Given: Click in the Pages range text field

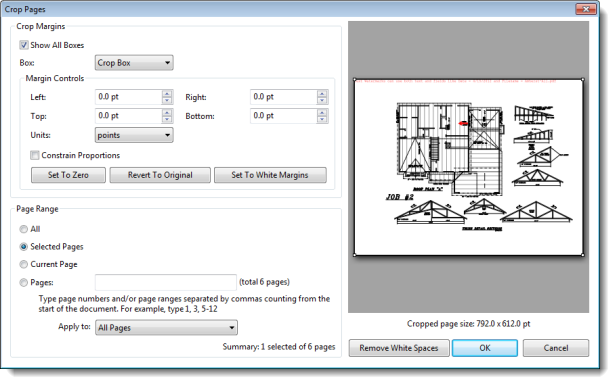Looking at the screenshot, I should [x=166, y=282].
